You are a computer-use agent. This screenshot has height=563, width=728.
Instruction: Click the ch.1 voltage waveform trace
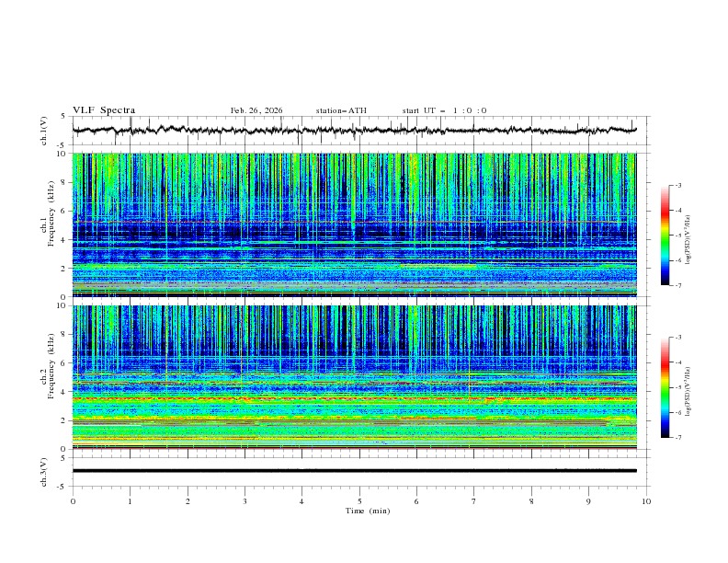pyautogui.click(x=354, y=131)
